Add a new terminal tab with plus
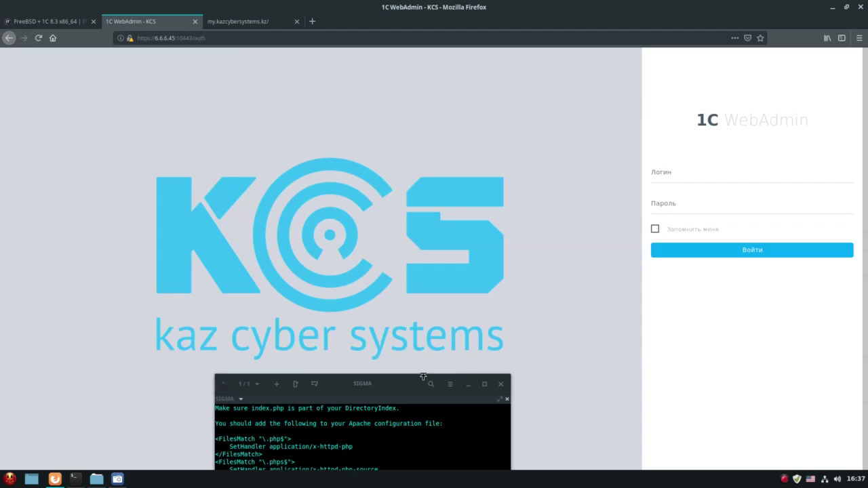The width and height of the screenshot is (868, 488). [x=277, y=384]
